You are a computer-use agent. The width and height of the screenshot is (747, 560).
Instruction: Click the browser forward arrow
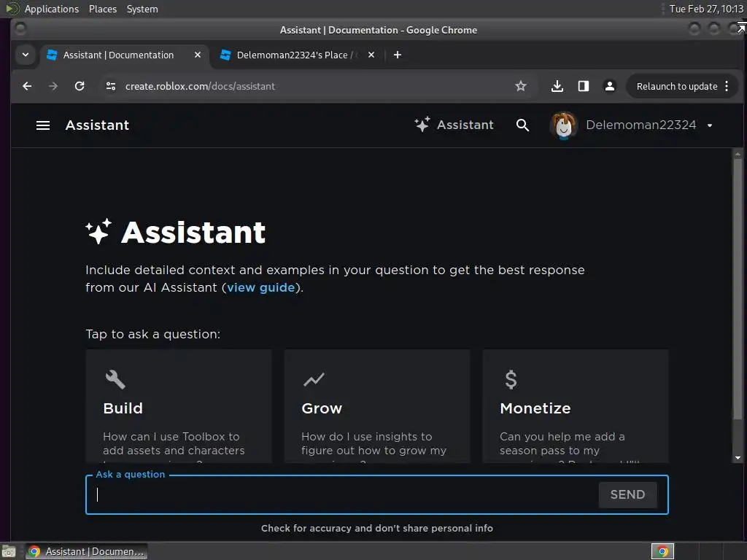tap(53, 86)
